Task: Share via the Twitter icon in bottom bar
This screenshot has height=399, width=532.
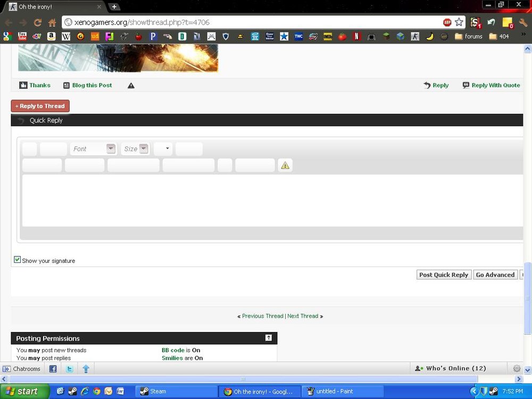Action: pyautogui.click(x=70, y=369)
